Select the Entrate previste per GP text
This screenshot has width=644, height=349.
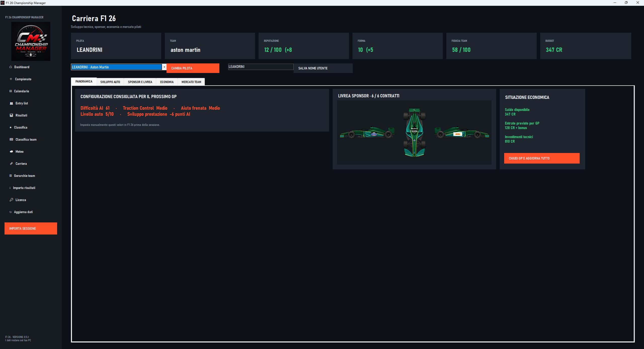point(522,123)
